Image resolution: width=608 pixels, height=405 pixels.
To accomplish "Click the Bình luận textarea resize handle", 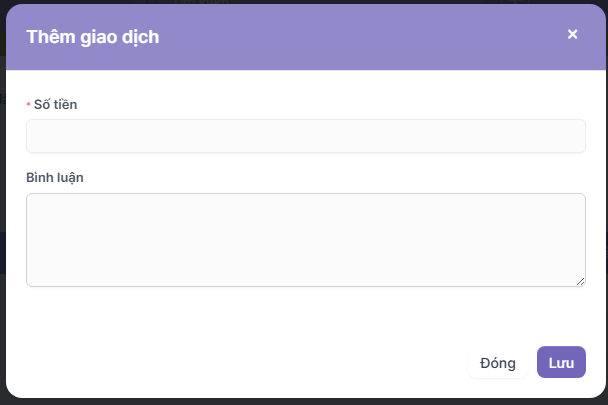I will click(x=581, y=282).
